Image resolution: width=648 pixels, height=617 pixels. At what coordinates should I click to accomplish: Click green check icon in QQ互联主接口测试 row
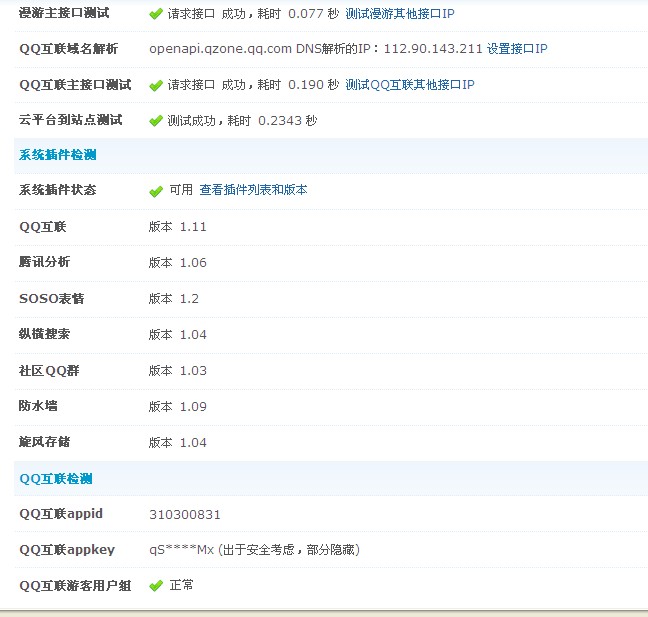156,86
